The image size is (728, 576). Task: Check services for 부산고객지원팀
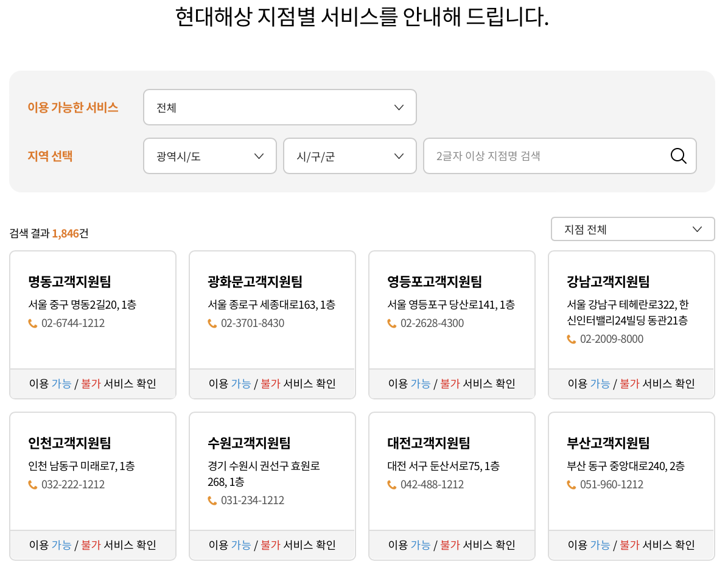tap(631, 545)
